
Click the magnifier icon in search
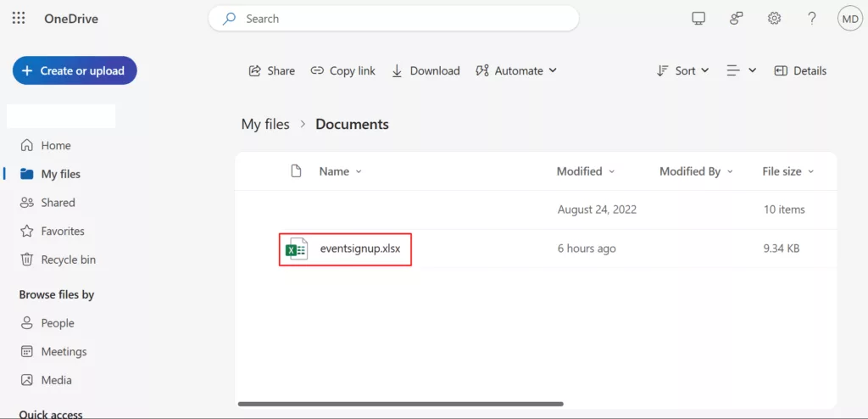point(229,19)
